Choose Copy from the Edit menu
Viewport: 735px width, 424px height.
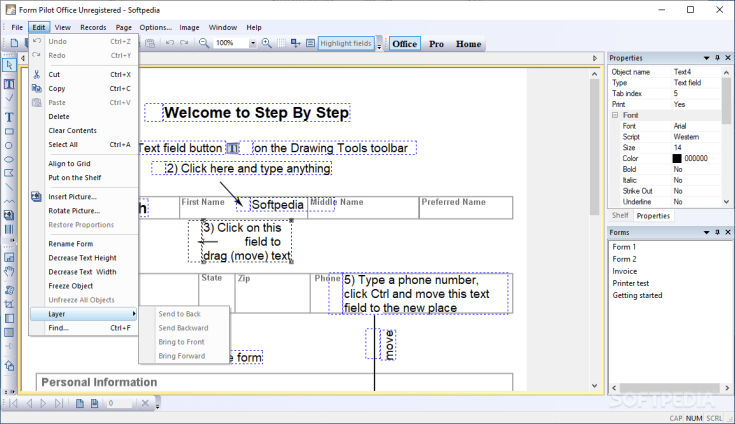(x=84, y=89)
